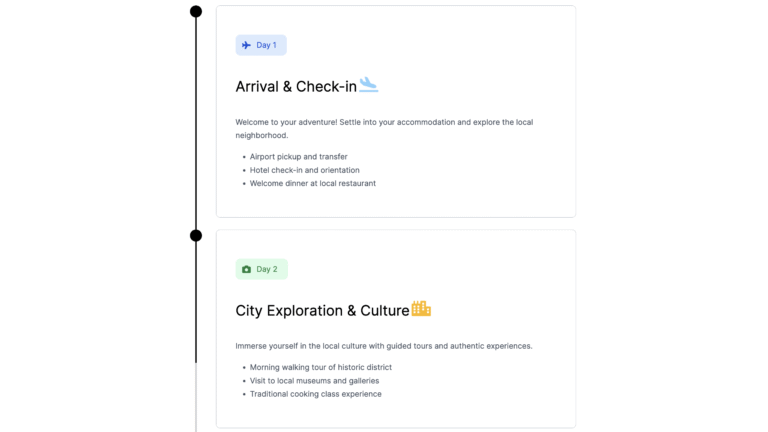Screen dimensions: 768x432
Task: Click the grey timeline segment below Day 2
Action: pos(196,397)
